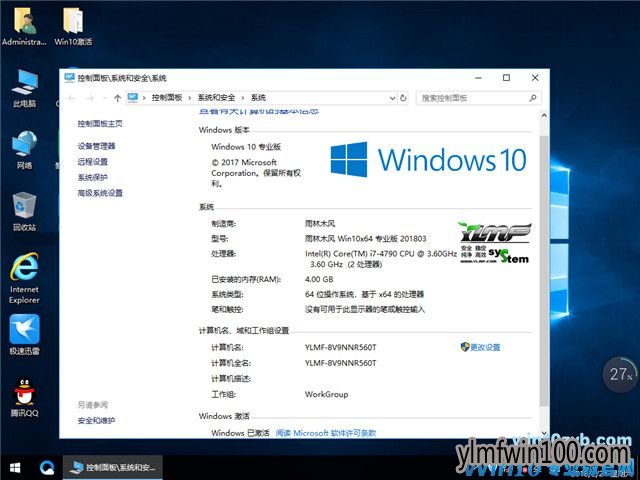Select 系统和安全 breadcrumb item
This screenshot has height=480, width=640.
[x=216, y=98]
